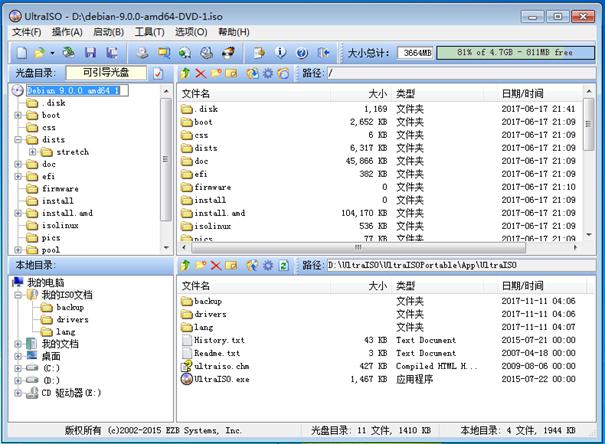
Task: Click Rename icon in ISO pane toolbar
Action: click(231, 73)
